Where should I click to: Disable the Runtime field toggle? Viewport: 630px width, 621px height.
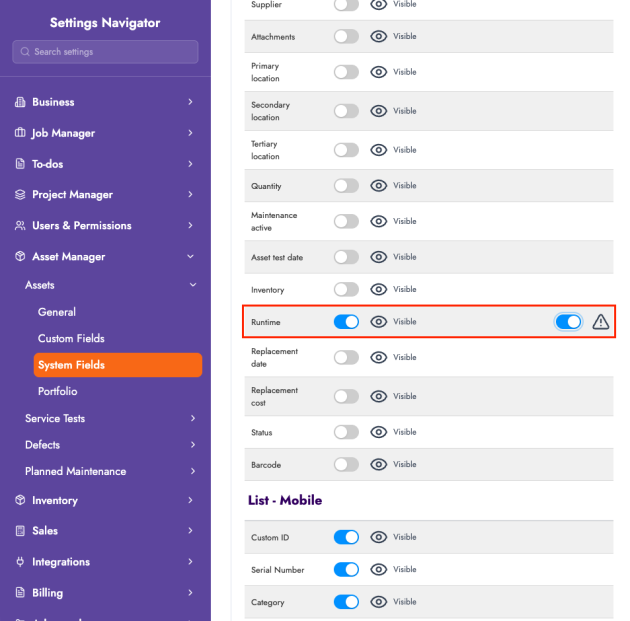tap(346, 322)
